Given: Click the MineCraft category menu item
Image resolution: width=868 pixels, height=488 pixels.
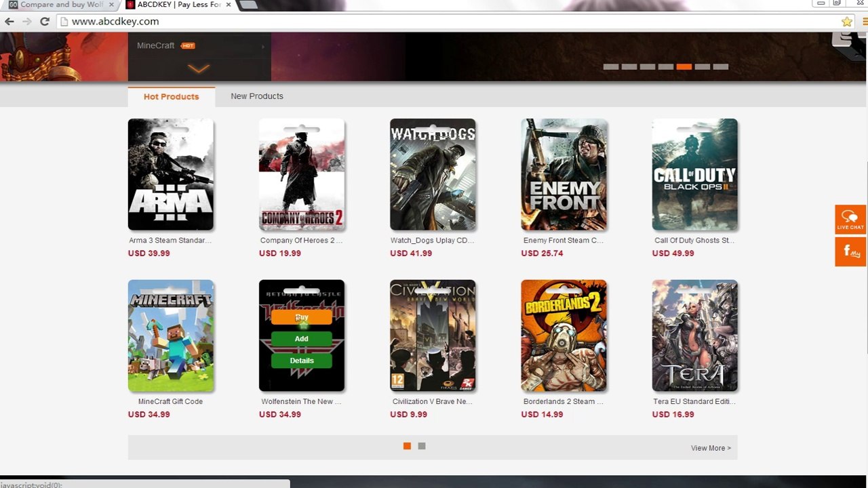Looking at the screenshot, I should tap(156, 45).
